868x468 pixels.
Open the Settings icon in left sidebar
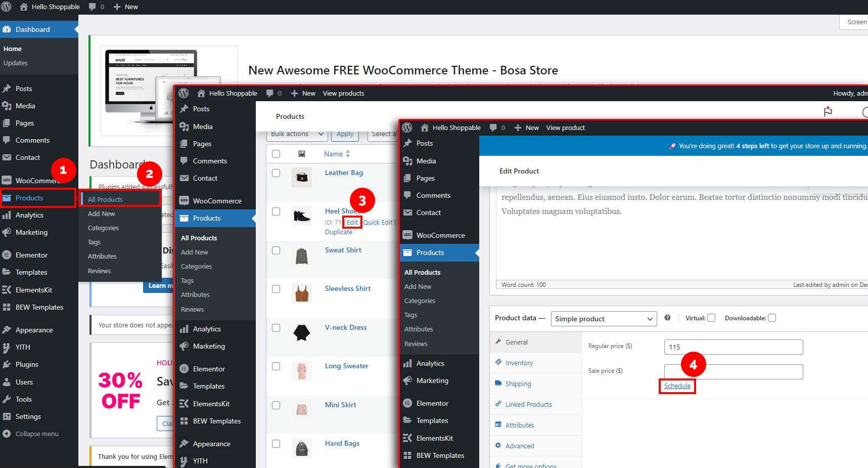(x=7, y=416)
